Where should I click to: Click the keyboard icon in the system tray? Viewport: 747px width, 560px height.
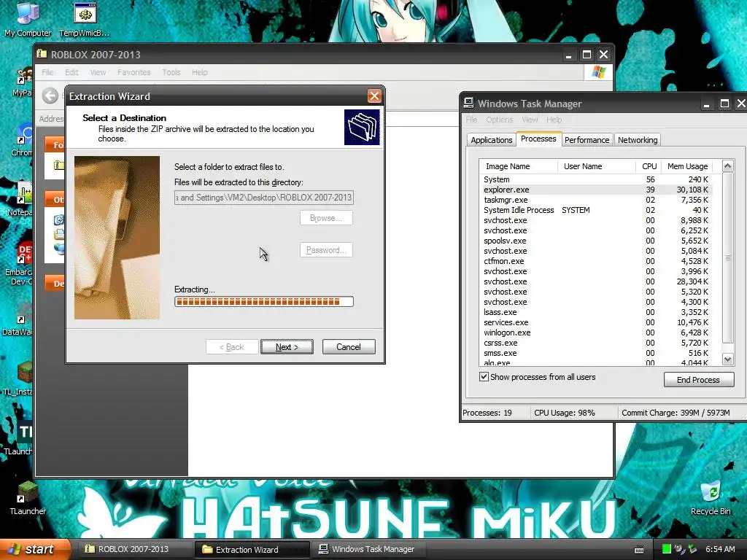click(x=639, y=550)
